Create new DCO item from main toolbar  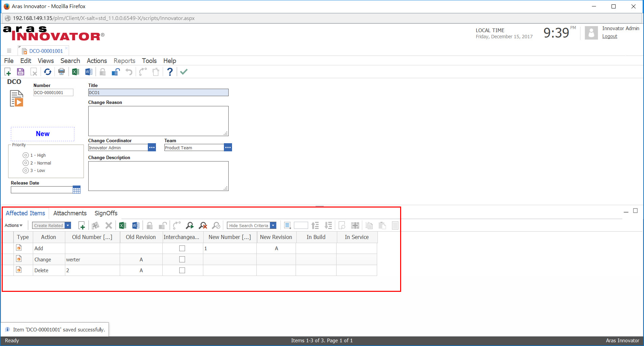(7, 72)
